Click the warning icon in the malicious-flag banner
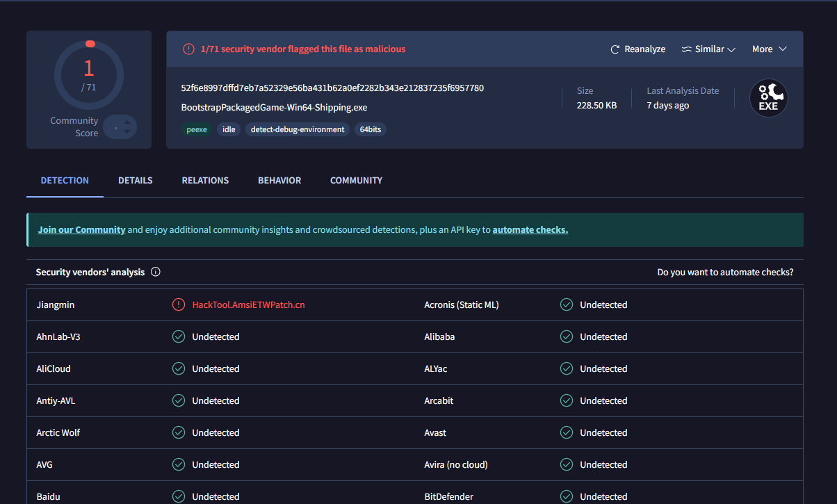 click(x=188, y=49)
